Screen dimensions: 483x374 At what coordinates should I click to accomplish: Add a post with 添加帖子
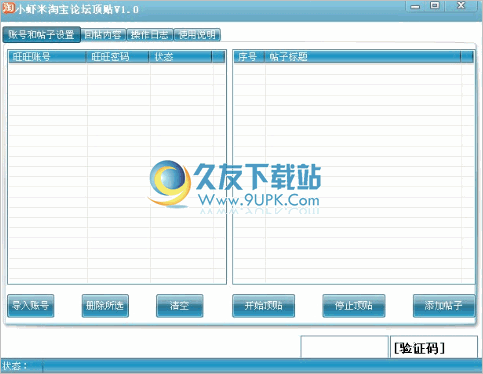tap(444, 306)
